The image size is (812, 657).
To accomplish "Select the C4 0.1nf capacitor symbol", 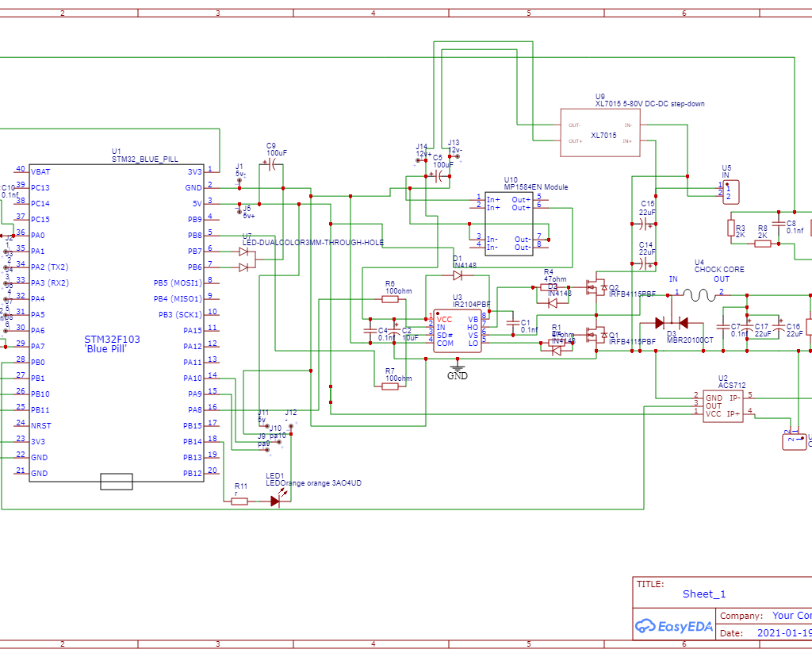I will [x=370, y=331].
